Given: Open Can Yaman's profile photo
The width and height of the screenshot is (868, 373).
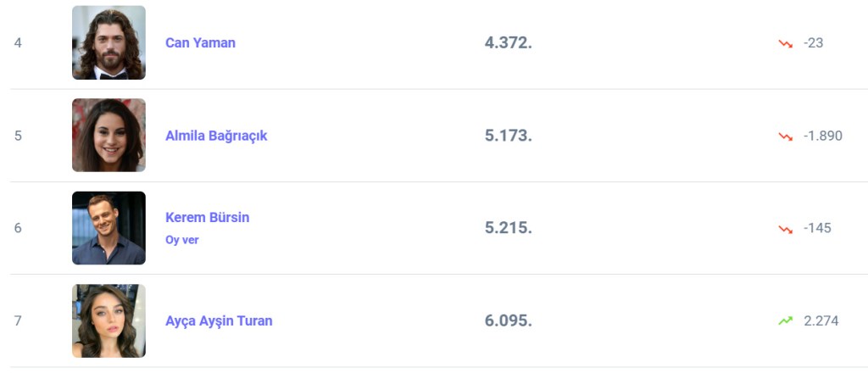Looking at the screenshot, I should (x=108, y=42).
